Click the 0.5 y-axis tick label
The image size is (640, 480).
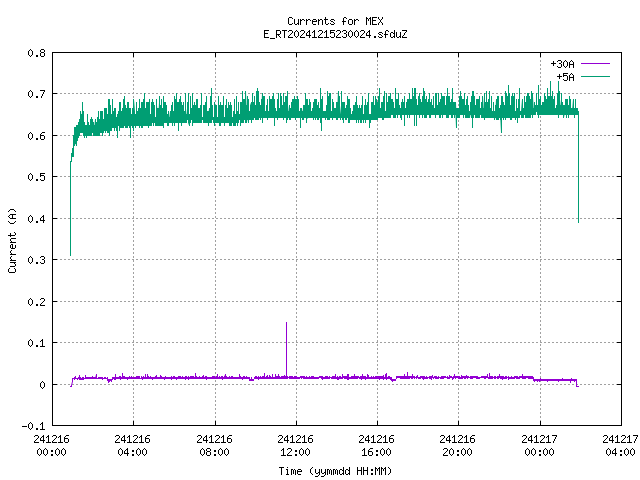36,177
